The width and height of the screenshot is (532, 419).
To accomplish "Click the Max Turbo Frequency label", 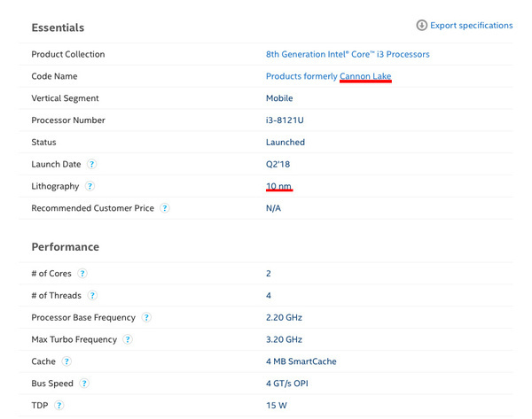I will click(x=74, y=339).
